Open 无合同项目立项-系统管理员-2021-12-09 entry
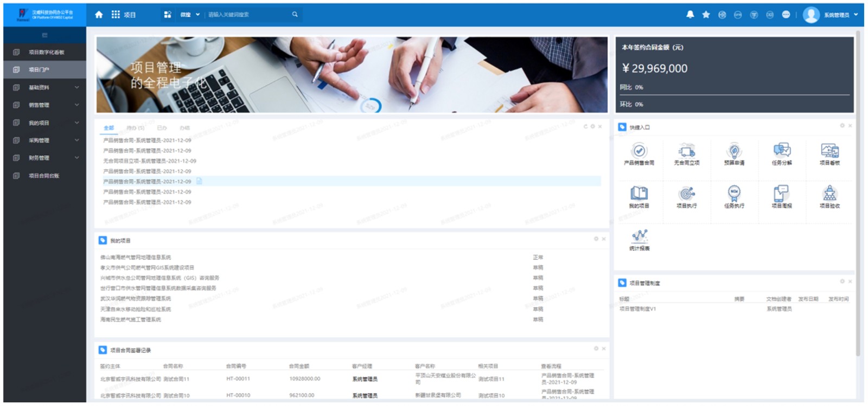Image resolution: width=868 pixels, height=406 pixels. 150,161
